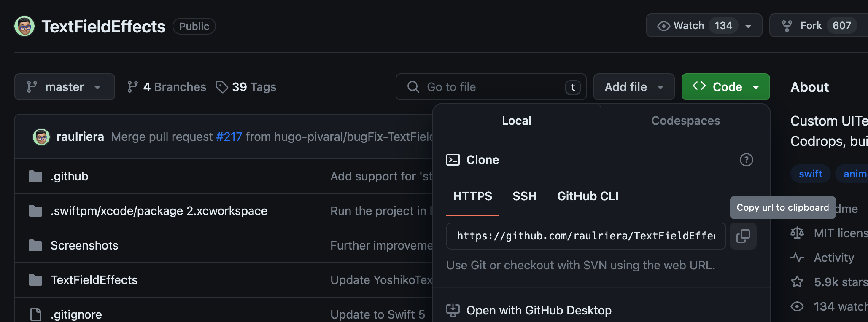Open 'Merge pull request' commit message
This screenshot has width=868, height=322.
tap(162, 137)
